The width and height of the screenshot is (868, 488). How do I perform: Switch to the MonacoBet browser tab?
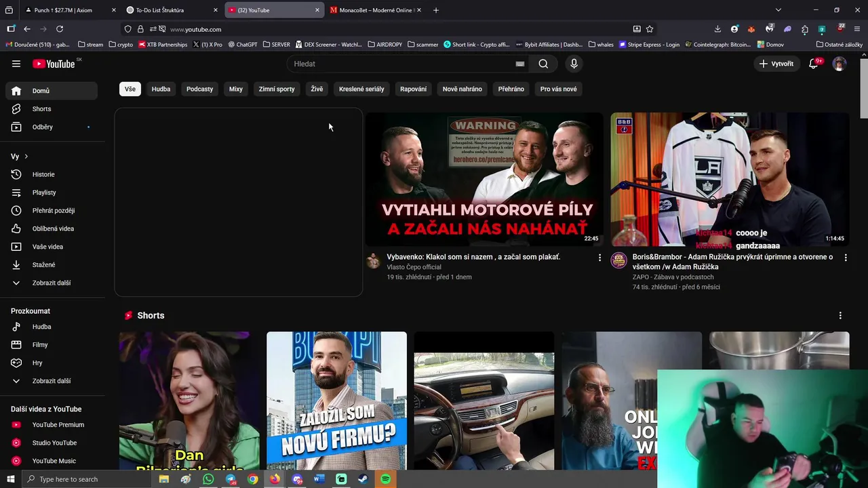point(374,10)
